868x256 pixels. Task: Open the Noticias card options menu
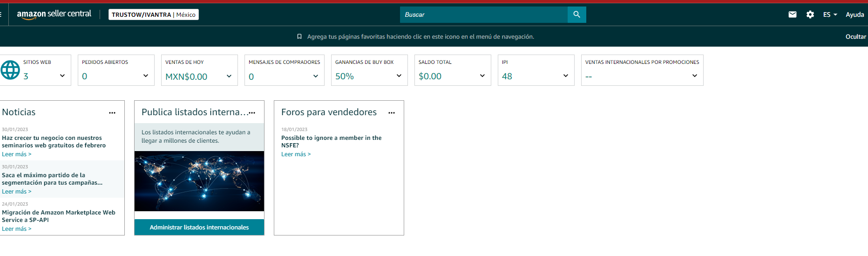[x=112, y=113]
